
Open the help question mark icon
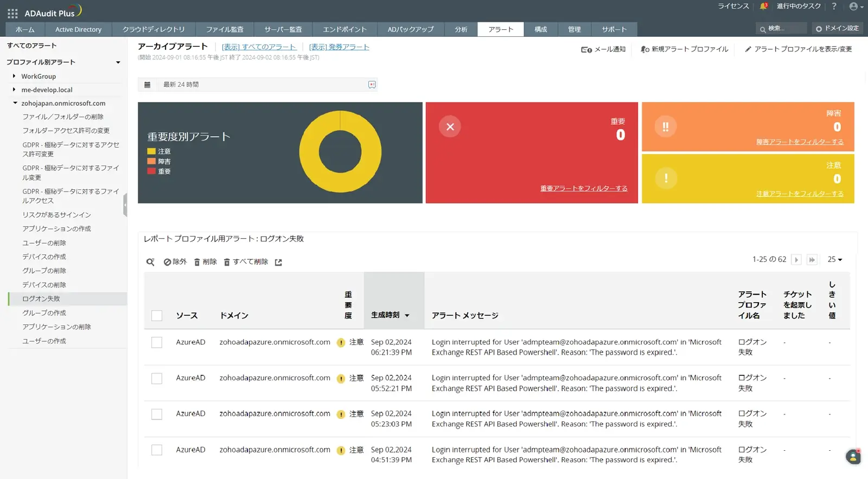point(834,7)
